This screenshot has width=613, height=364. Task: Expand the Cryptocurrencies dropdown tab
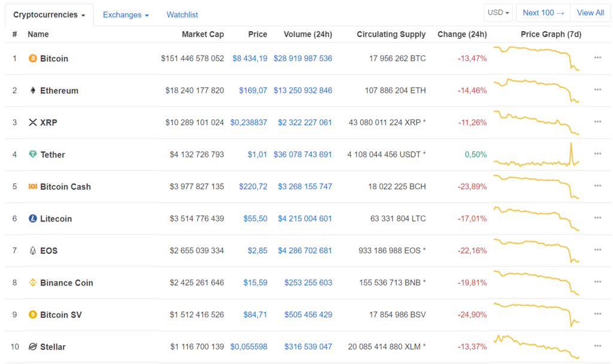pyautogui.click(x=49, y=14)
